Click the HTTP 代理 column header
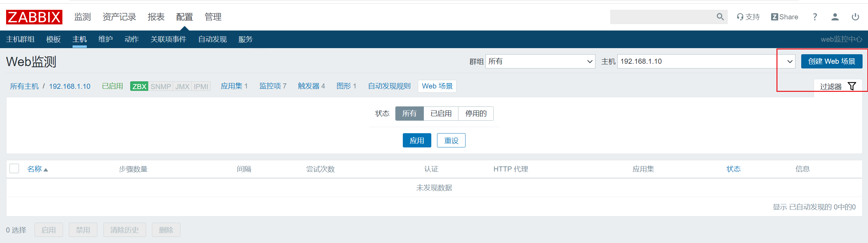The image size is (868, 243). click(511, 169)
